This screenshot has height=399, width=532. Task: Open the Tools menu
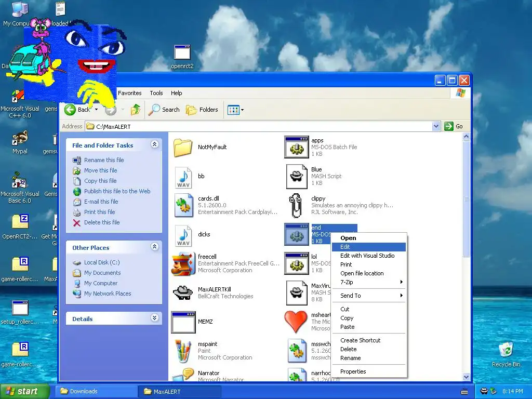point(156,93)
